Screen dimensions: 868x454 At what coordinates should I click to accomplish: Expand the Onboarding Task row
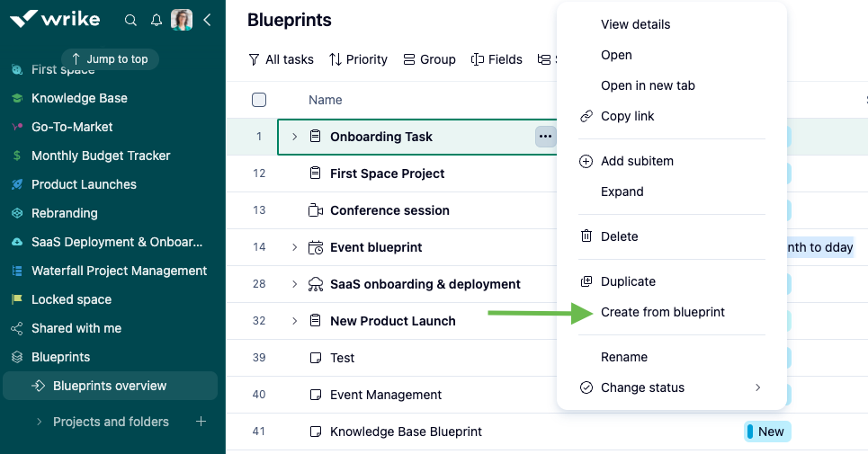pyautogui.click(x=294, y=137)
